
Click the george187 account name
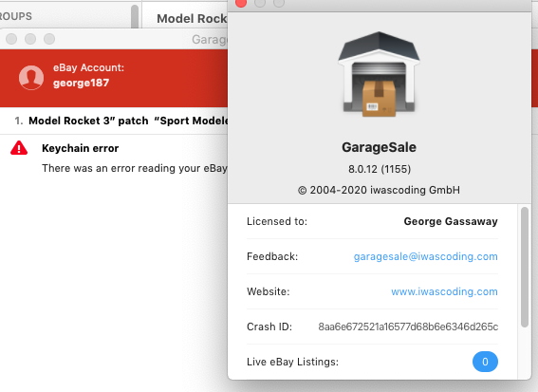[81, 83]
